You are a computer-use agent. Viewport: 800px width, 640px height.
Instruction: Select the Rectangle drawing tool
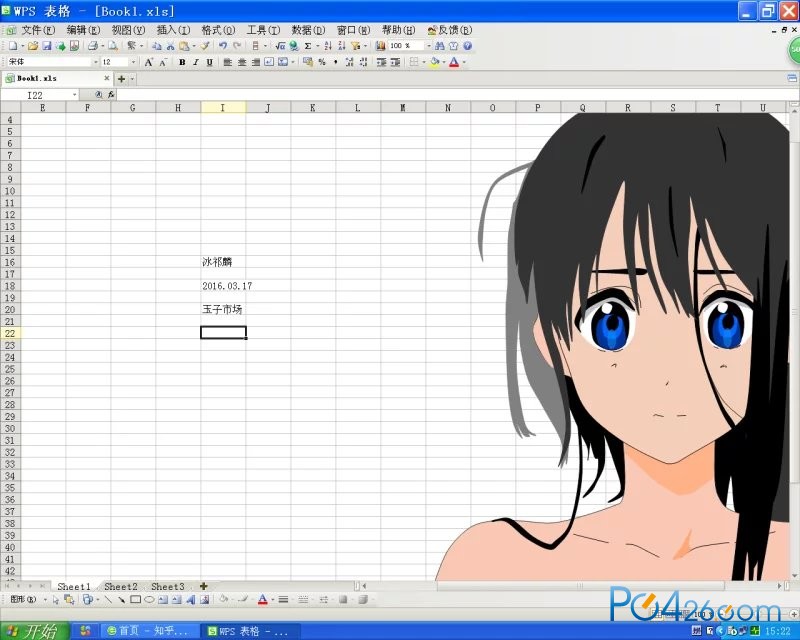135,600
